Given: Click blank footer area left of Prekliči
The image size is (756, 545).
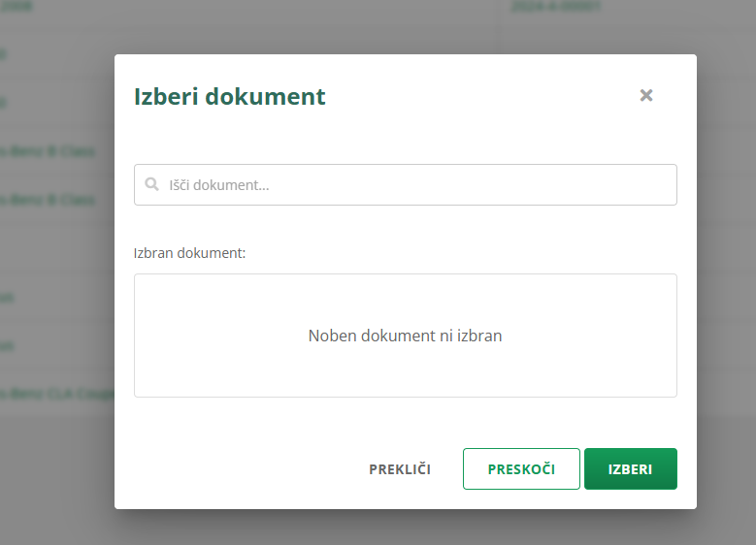Looking at the screenshot, I should [243, 469].
